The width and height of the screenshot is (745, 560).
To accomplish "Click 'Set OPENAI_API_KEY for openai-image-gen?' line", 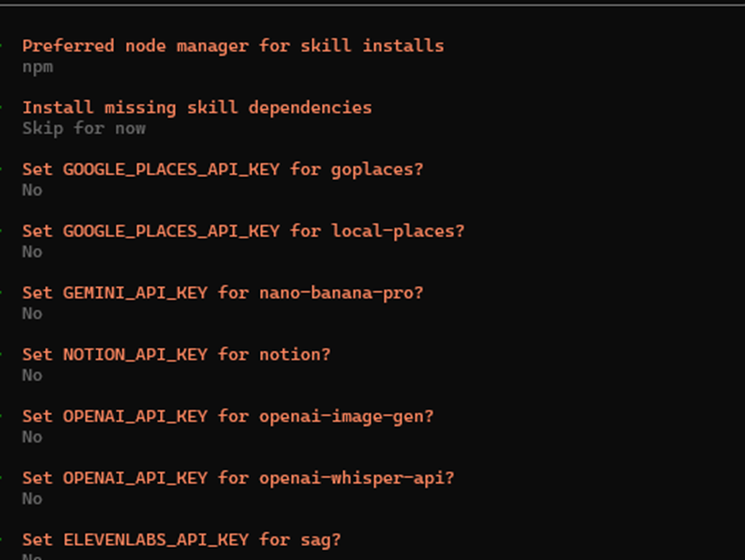I will (x=228, y=417).
